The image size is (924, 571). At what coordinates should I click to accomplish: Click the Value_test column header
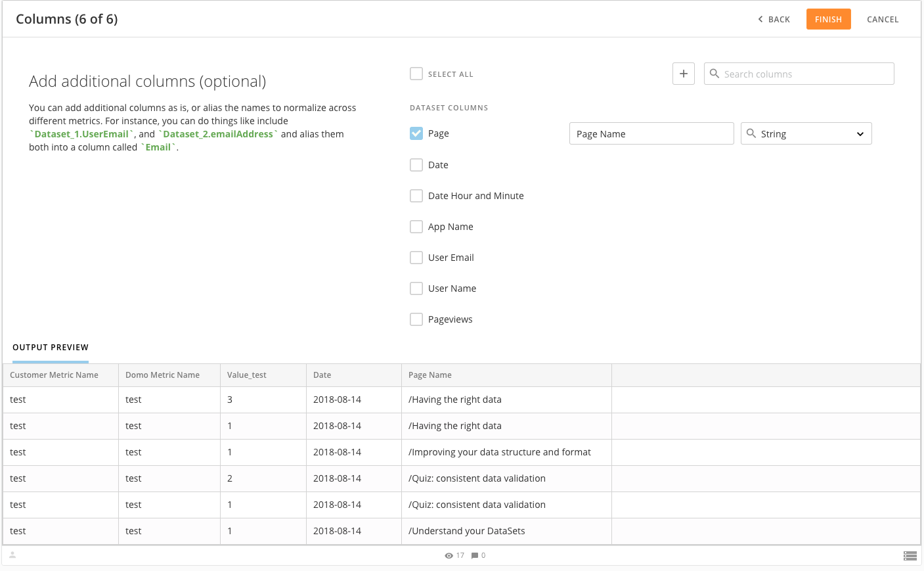pyautogui.click(x=247, y=375)
